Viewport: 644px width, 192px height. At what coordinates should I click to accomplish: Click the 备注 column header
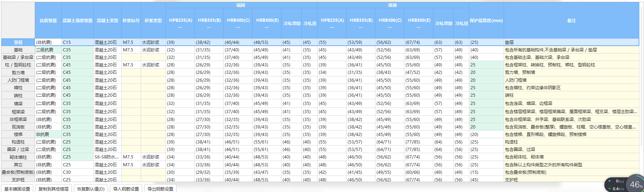pyautogui.click(x=571, y=21)
